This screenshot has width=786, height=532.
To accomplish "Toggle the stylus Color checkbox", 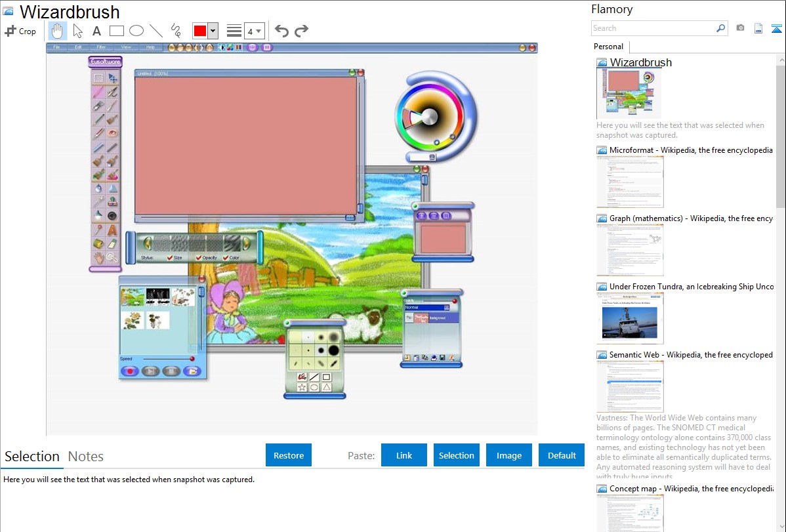I will click(226, 258).
